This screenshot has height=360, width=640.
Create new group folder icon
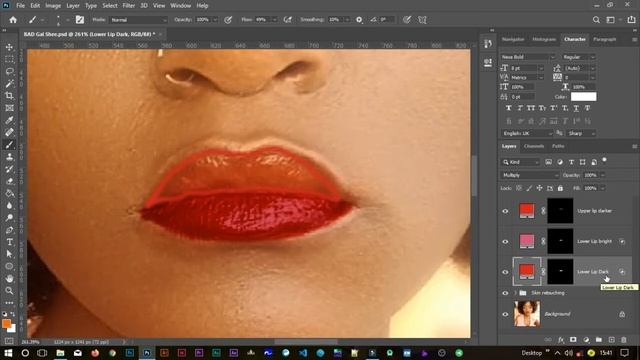coord(598,340)
